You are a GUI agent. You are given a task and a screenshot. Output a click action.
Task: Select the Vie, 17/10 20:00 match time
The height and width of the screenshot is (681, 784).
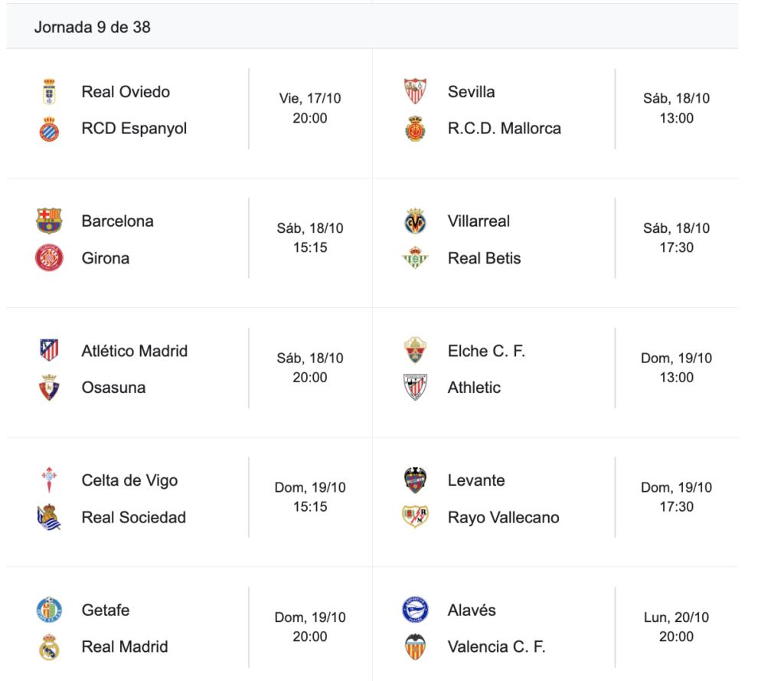310,108
